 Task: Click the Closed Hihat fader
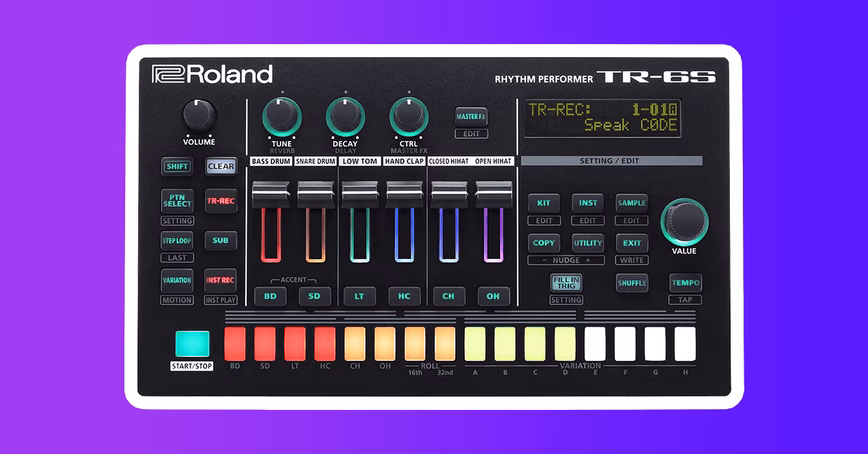[x=449, y=195]
